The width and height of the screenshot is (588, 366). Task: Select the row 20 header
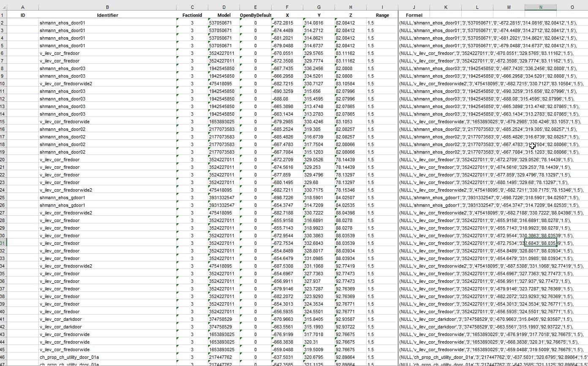3,160
